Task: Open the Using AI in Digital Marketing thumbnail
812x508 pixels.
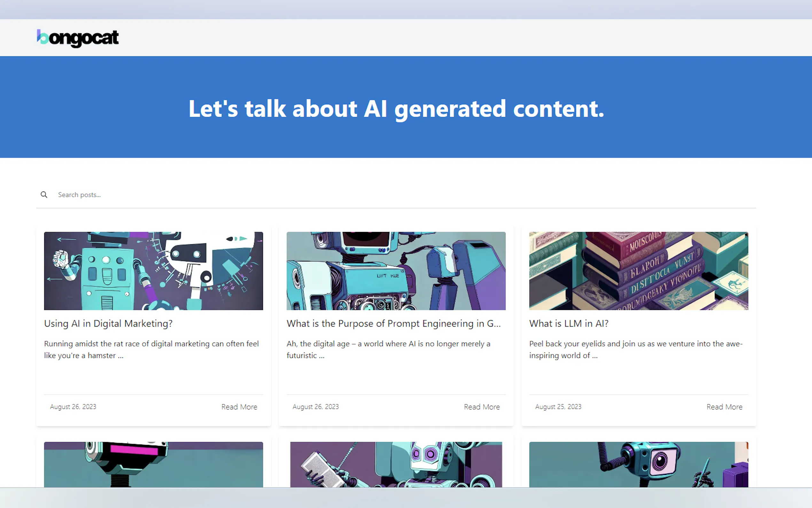Action: [x=153, y=271]
